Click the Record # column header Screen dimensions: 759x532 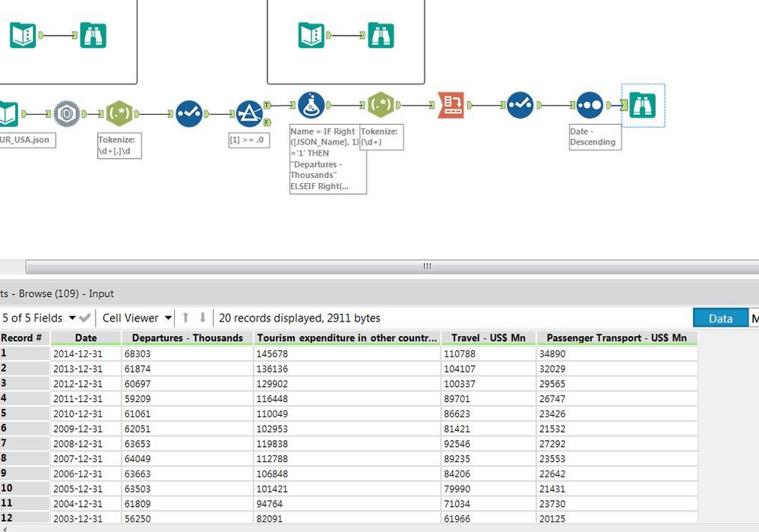pos(24,338)
